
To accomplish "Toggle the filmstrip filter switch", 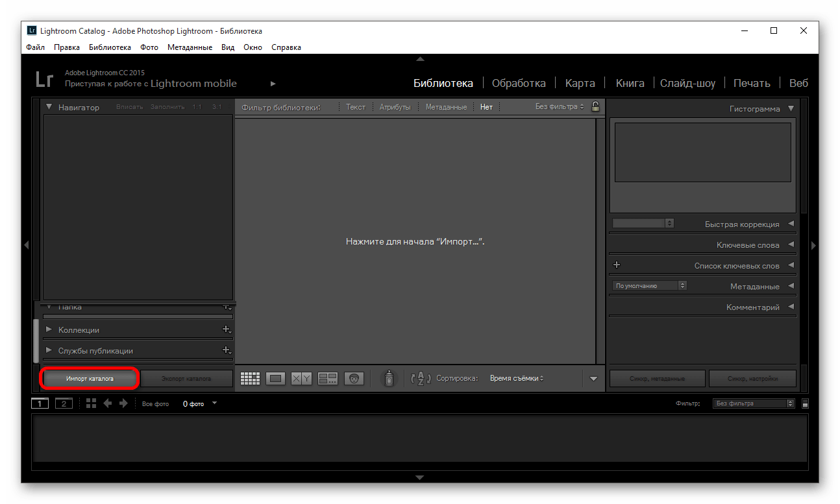I will point(805,403).
